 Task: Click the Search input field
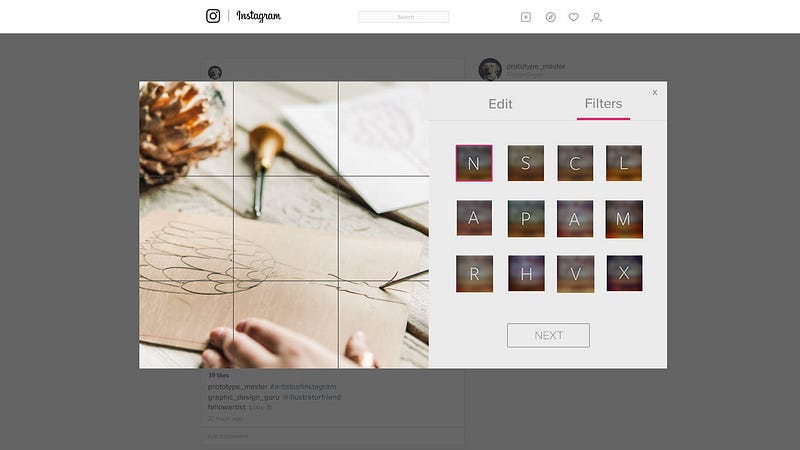coord(404,17)
